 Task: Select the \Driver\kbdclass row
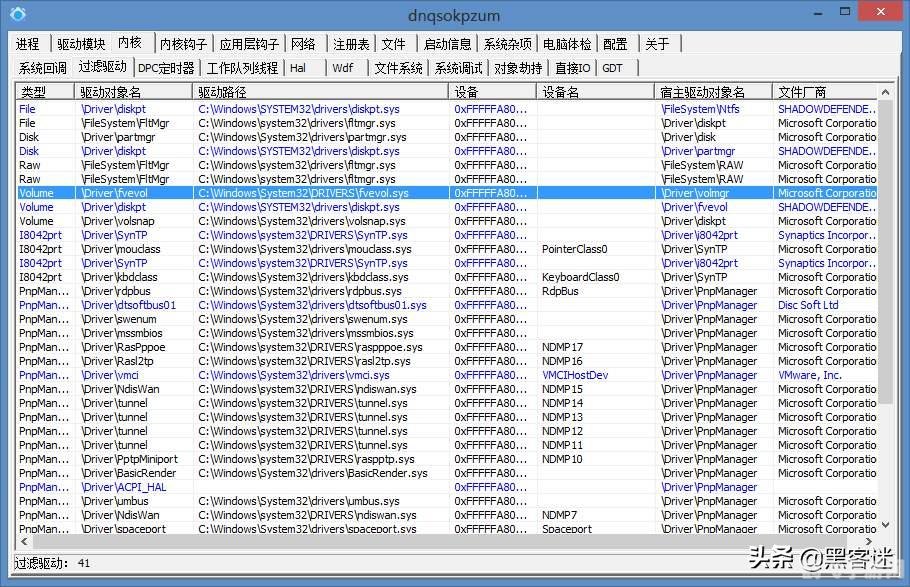[x=447, y=277]
